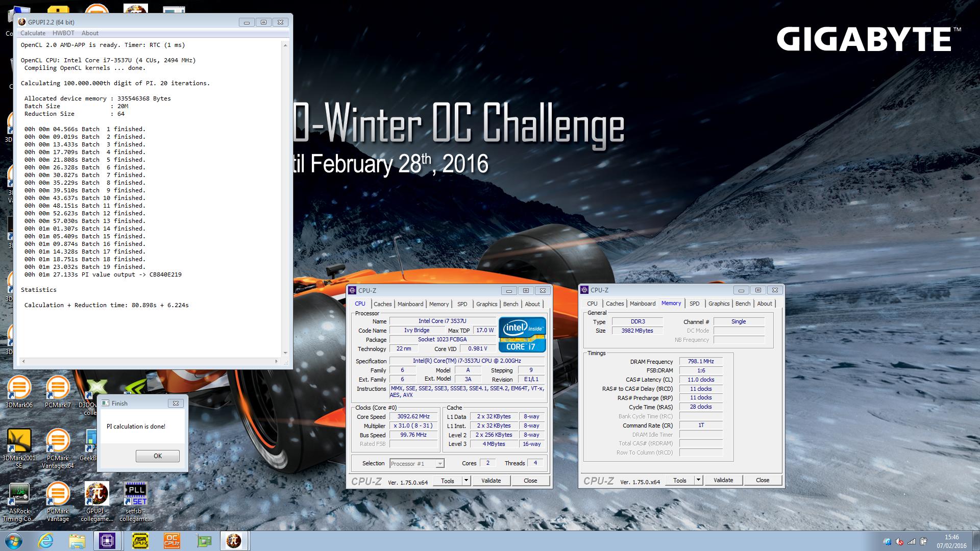
Task: Click 'PI value output -> CB840E219' line
Action: point(132,274)
